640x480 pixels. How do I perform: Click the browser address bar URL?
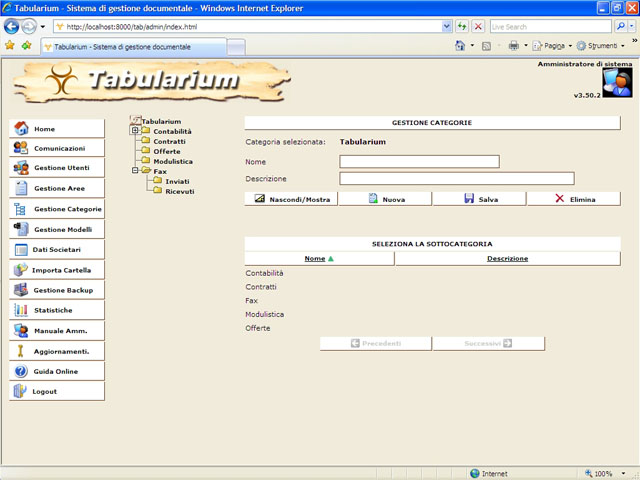[x=131, y=27]
